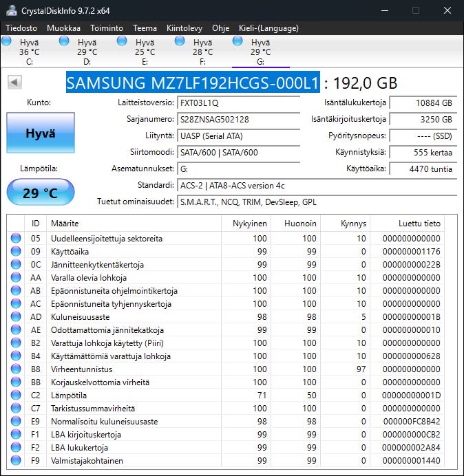Open the Teema menu

[145, 28]
